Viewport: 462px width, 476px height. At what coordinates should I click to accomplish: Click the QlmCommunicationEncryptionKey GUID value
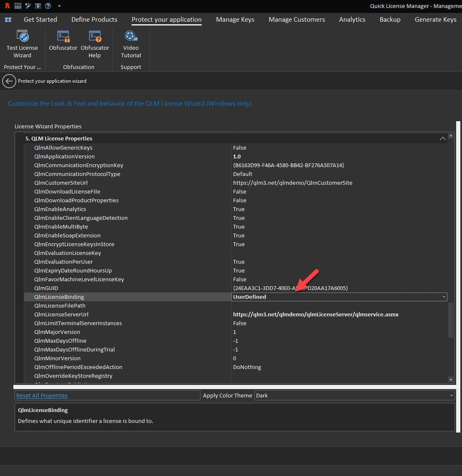(x=289, y=165)
